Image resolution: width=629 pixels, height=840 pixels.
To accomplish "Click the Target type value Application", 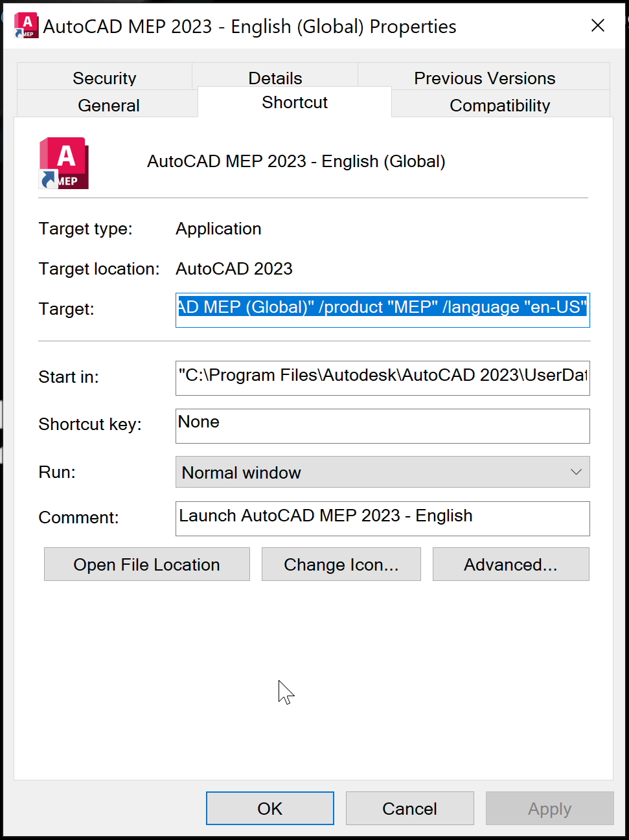I will coord(218,229).
